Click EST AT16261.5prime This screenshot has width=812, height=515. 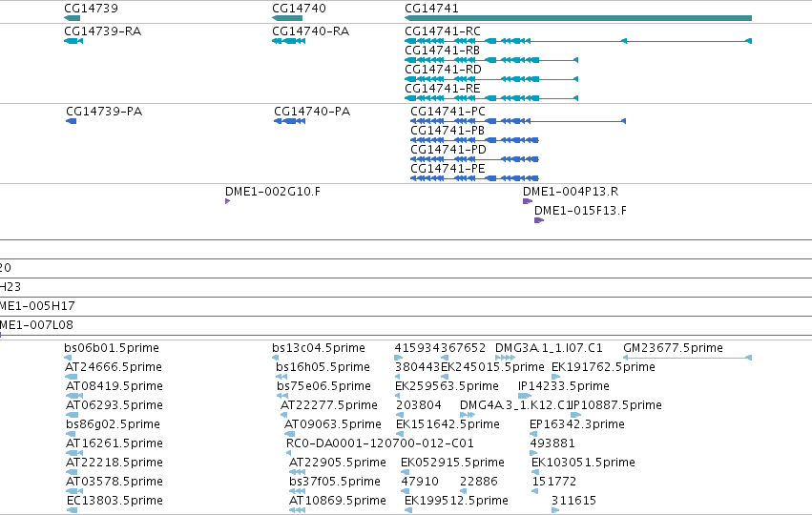tap(115, 443)
